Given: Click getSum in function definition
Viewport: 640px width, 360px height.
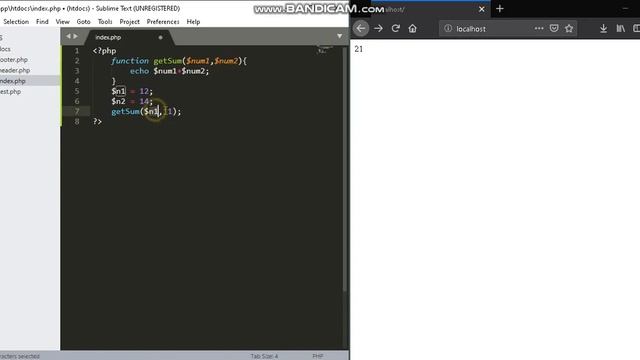Looking at the screenshot, I should coord(168,61).
